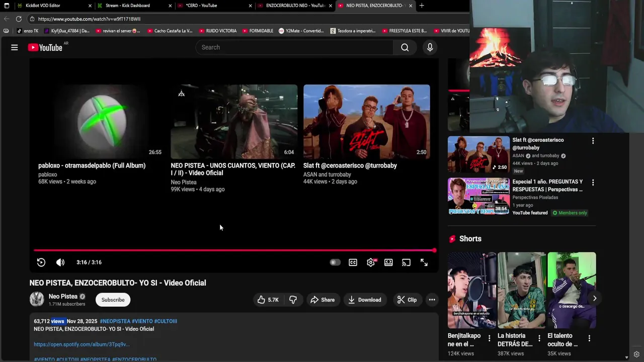
Task: Open Benjitalkapone Short thumbnail
Action: point(472,290)
